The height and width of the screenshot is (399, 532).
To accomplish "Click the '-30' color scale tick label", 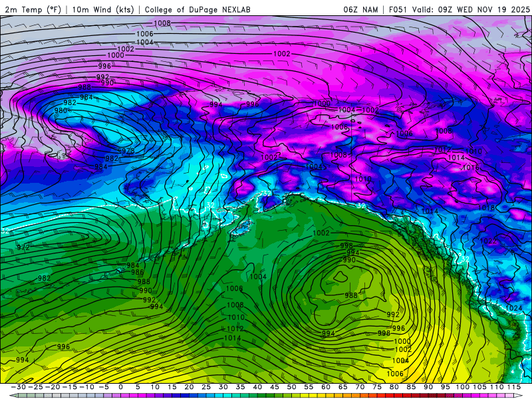I will pyautogui.click(x=19, y=387).
